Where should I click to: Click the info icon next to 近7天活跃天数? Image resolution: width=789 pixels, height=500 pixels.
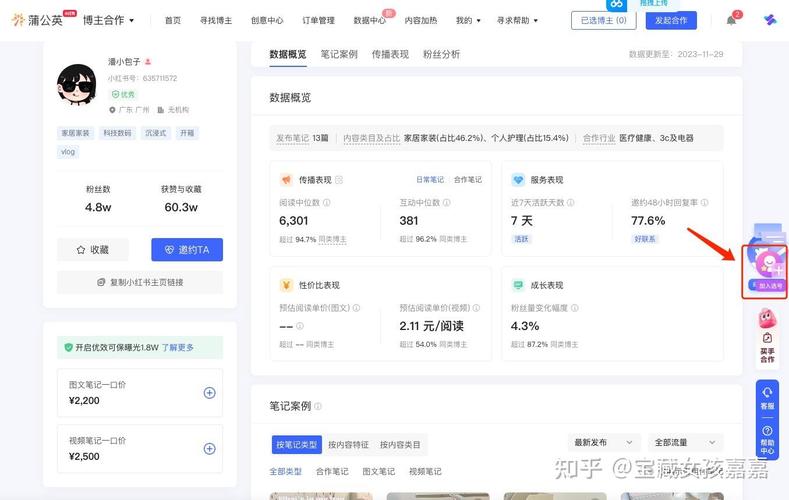[571, 203]
